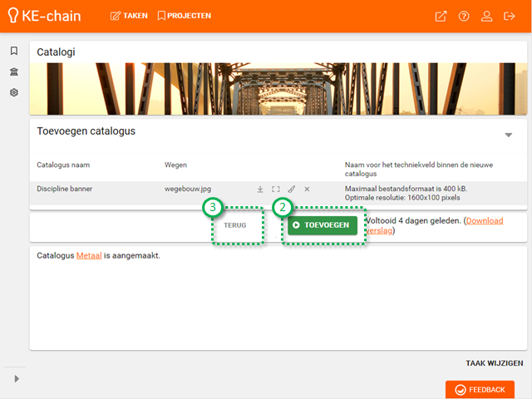532x399 pixels.
Task: Open the catalog building icon in sidebar
Action: point(14,71)
